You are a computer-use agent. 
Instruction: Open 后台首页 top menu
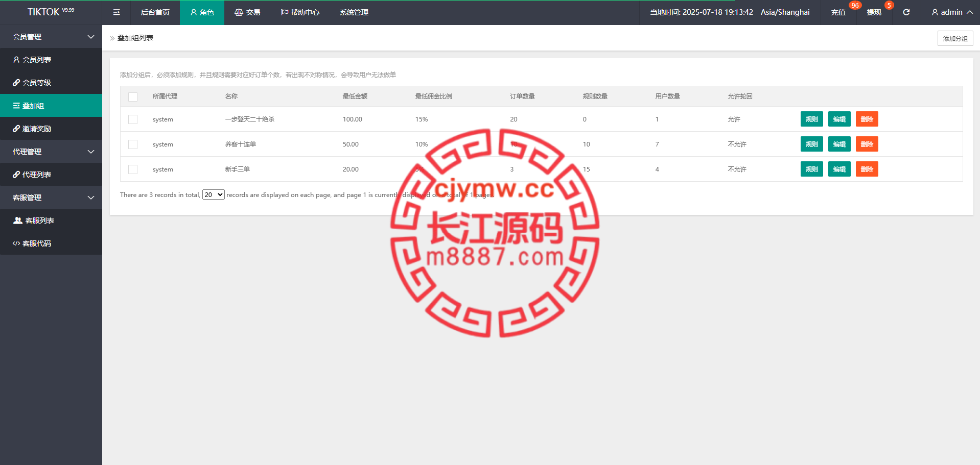click(x=155, y=12)
